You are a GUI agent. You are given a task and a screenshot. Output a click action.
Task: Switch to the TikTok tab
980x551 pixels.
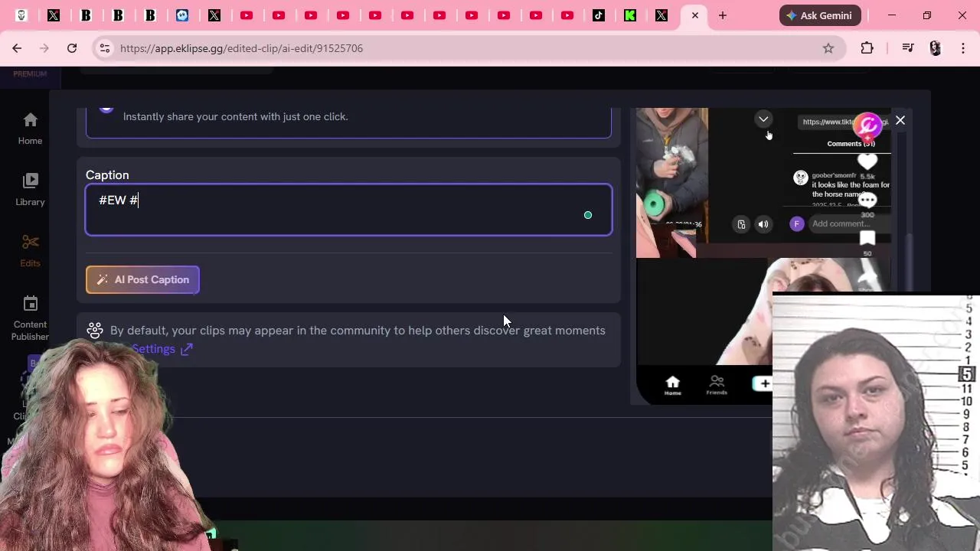[598, 15]
